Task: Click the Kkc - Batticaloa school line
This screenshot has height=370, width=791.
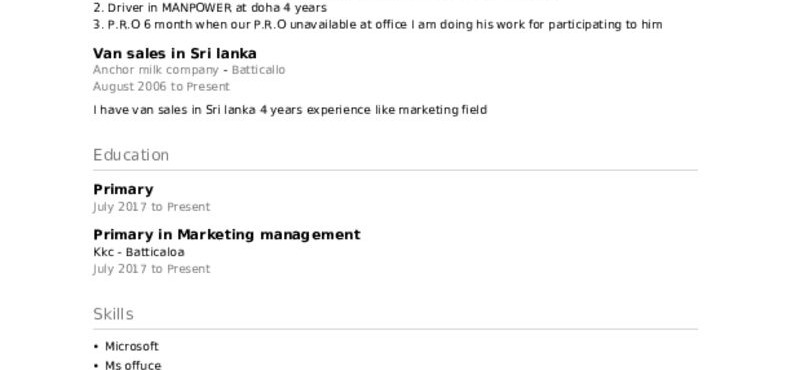Action: click(139, 252)
